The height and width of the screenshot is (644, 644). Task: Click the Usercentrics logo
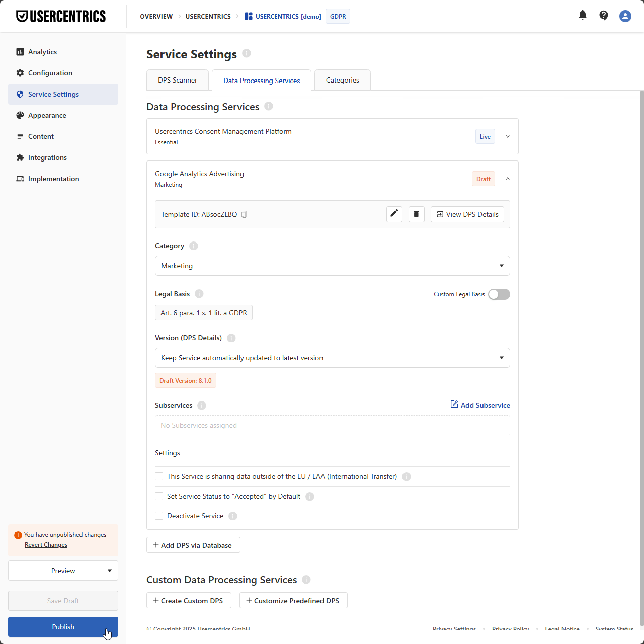[61, 16]
